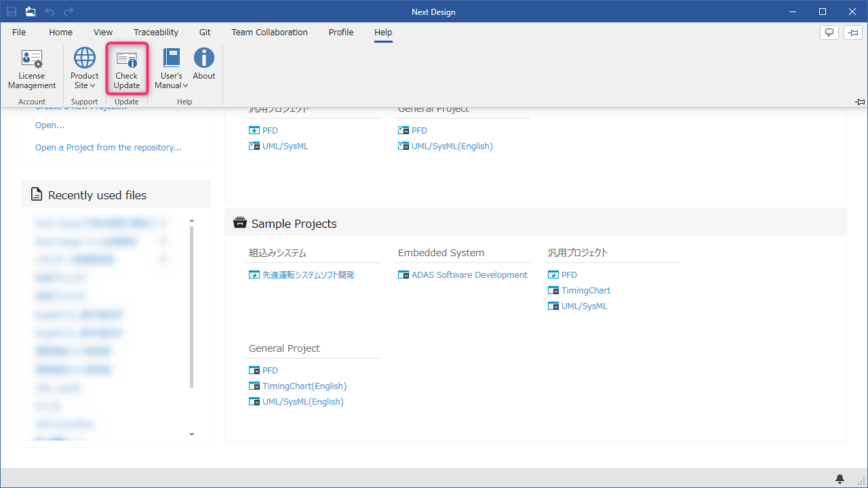Viewport: 868px width, 488px height.
Task: Click the Redo arrow in the title bar
Action: (x=68, y=12)
